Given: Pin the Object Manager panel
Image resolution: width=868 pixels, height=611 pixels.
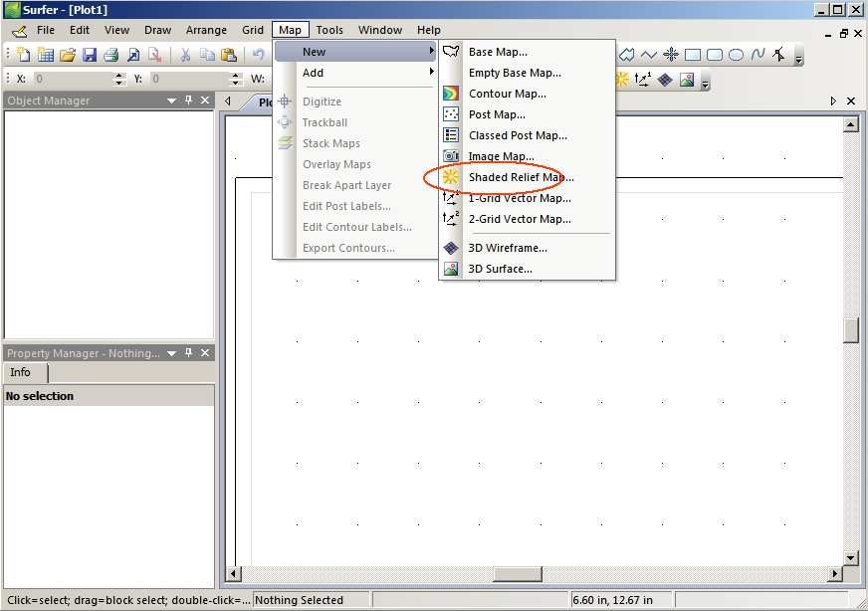Looking at the screenshot, I should tap(189, 100).
